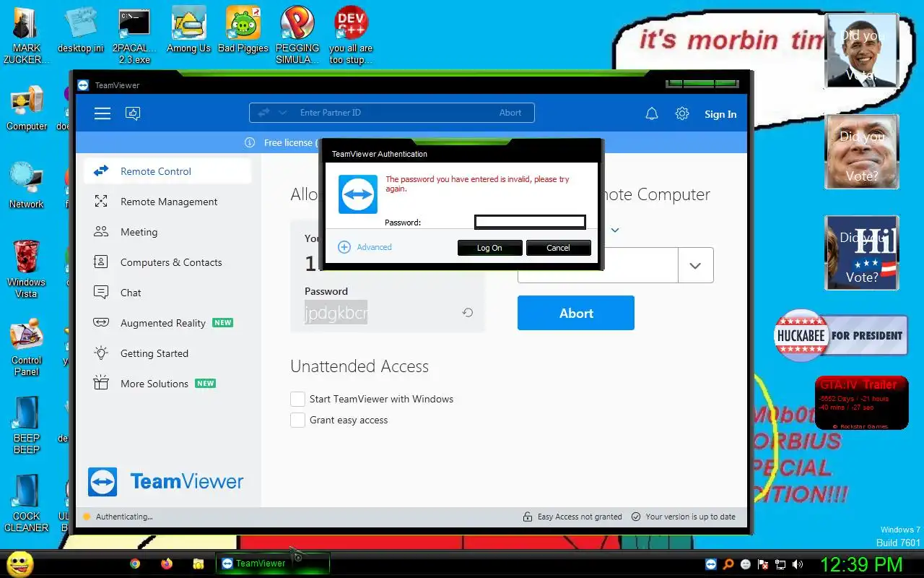The image size is (924, 578).
Task: Open Remote Management in sidebar
Action: click(167, 202)
